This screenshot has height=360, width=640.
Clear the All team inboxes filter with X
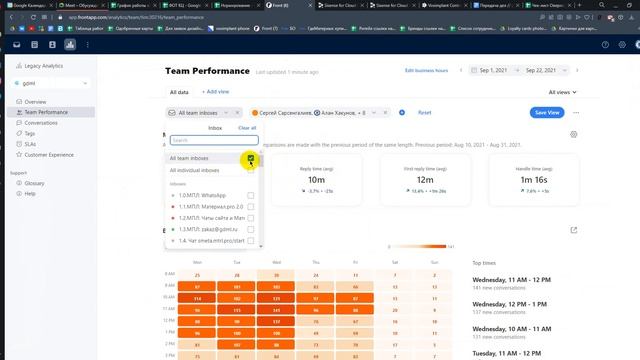237,113
